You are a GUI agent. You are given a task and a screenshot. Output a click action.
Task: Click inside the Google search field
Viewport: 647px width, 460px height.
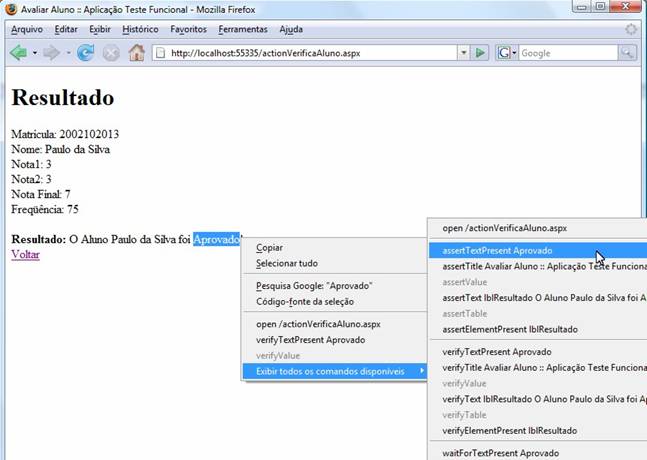pyautogui.click(x=565, y=53)
